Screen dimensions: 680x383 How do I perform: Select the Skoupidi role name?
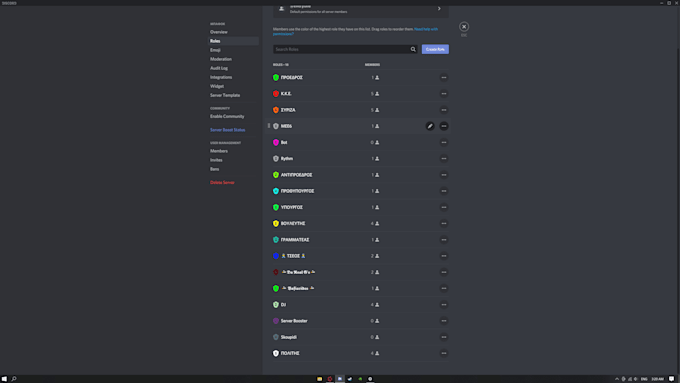pos(289,337)
